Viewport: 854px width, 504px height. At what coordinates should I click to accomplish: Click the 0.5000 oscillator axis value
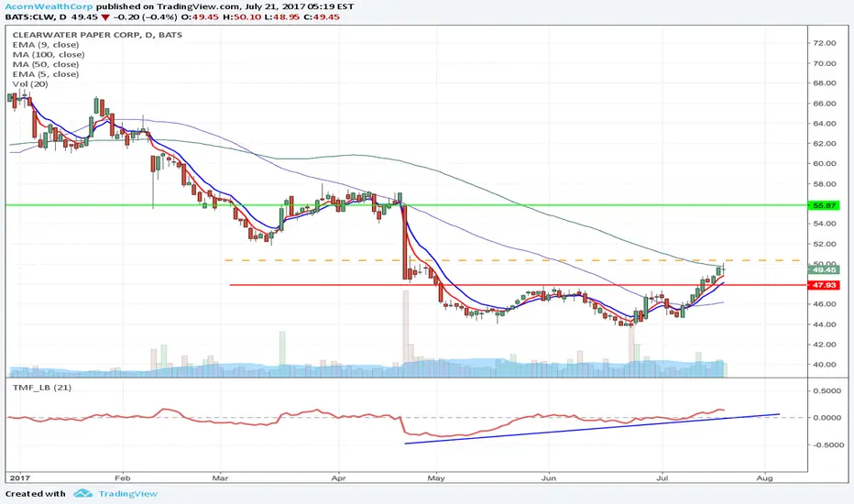click(x=827, y=390)
